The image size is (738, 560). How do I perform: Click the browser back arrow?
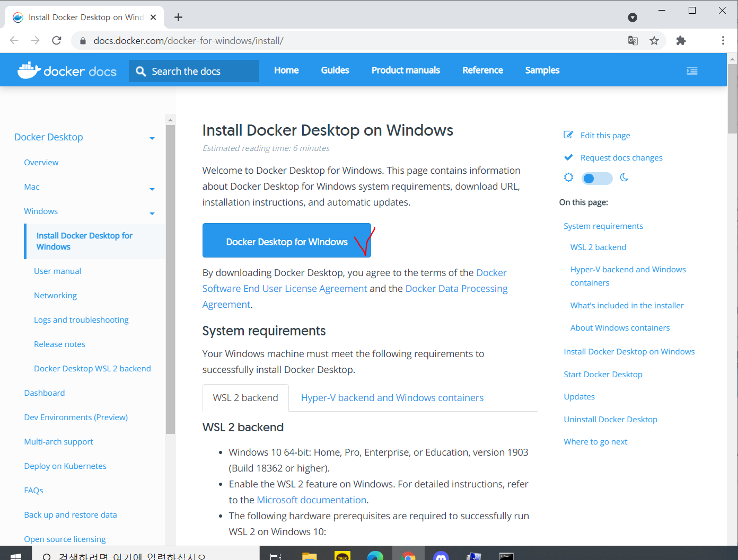tap(14, 40)
